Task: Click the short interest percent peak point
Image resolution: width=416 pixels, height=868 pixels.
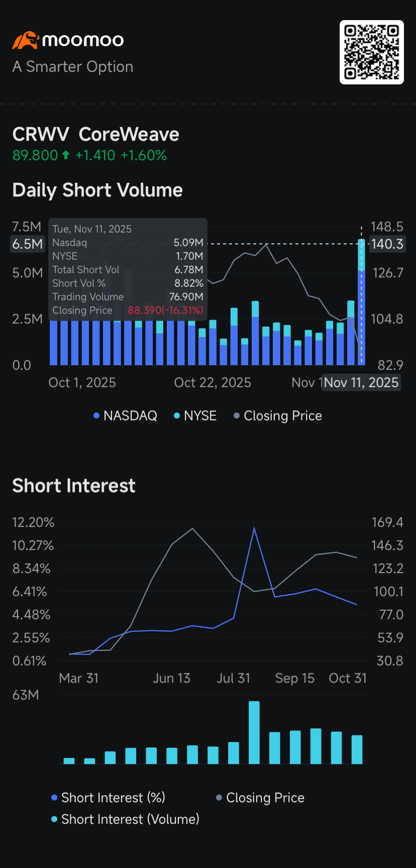Action: click(x=254, y=528)
